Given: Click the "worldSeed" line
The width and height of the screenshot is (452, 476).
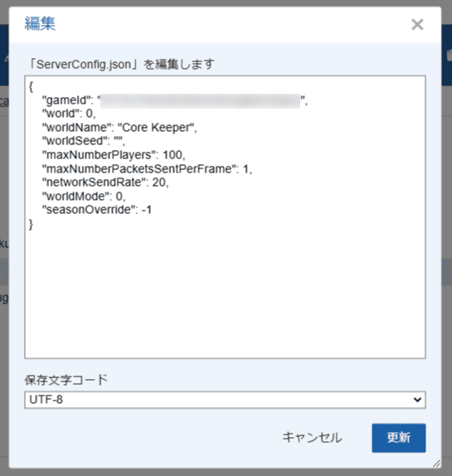Looking at the screenshot, I should [84, 141].
